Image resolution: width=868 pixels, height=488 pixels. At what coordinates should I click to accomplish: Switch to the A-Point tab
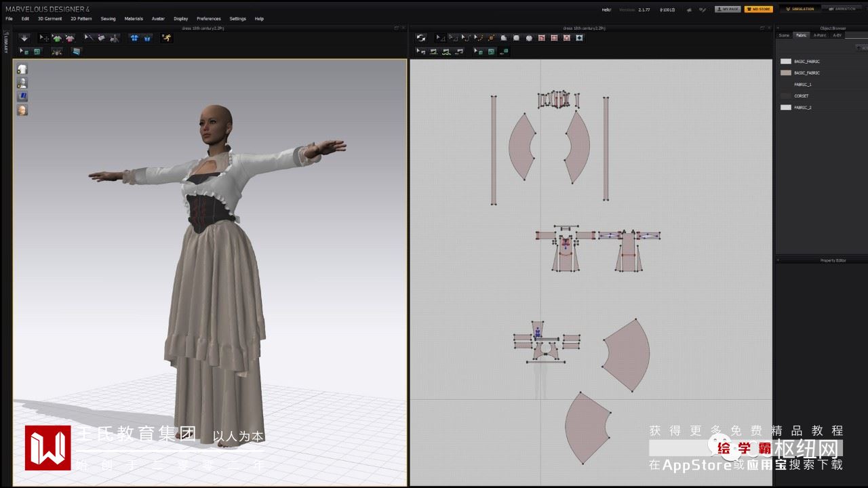(820, 35)
